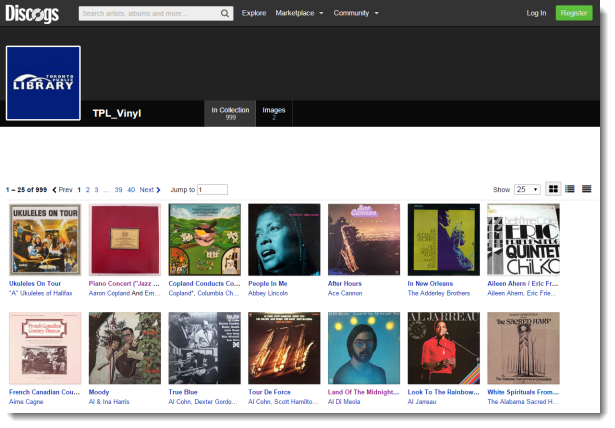The height and width of the screenshot is (428, 615).
Task: Open the French Canadian Country Dances cover
Action: [45, 348]
